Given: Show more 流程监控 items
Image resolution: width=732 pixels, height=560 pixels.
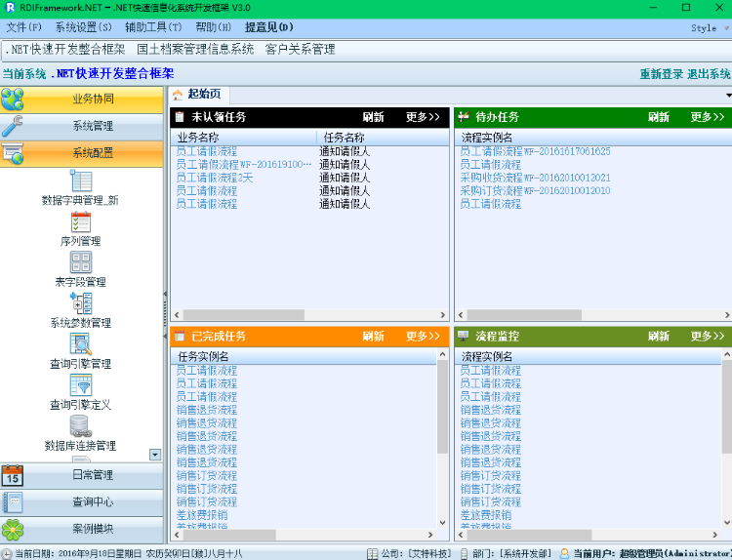Looking at the screenshot, I should click(x=708, y=336).
